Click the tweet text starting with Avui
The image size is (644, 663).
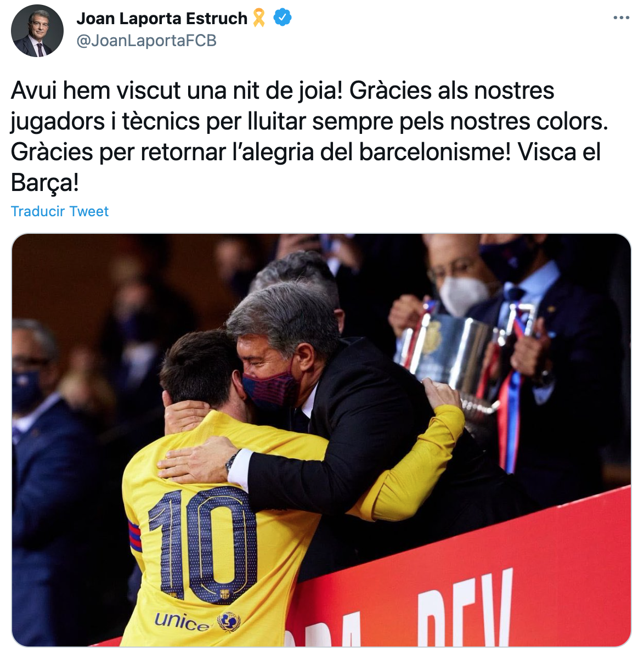310,137
